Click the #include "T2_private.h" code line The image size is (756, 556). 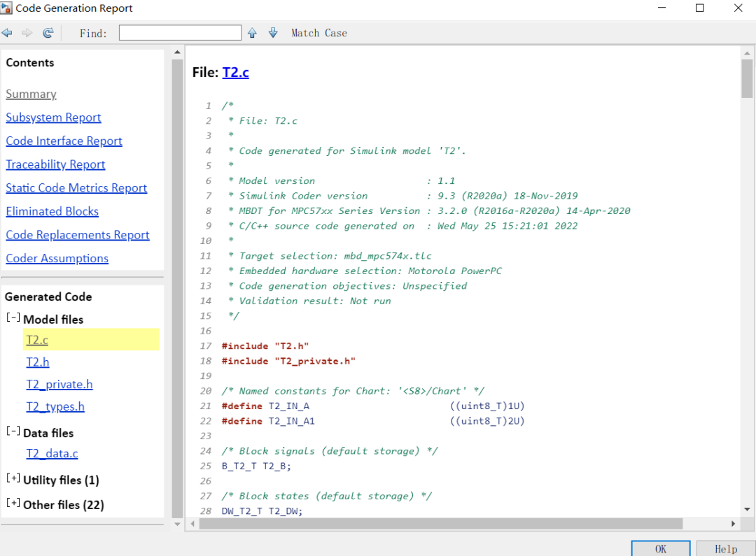point(288,361)
